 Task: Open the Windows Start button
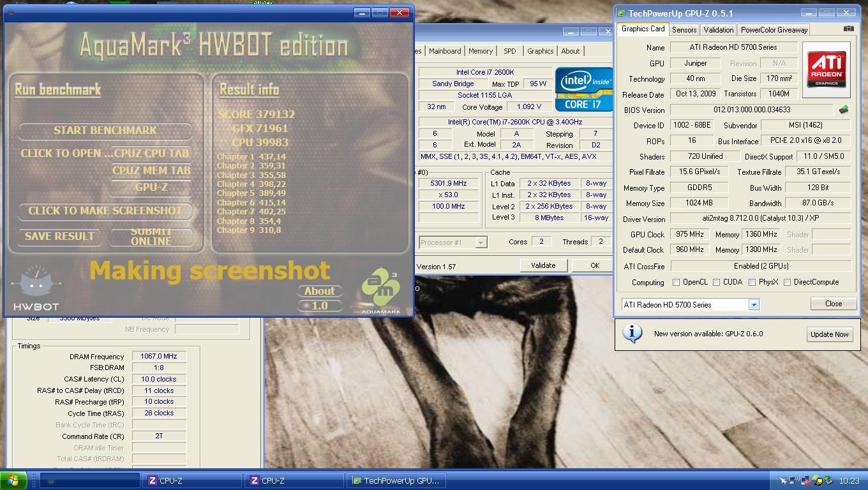coord(13,480)
